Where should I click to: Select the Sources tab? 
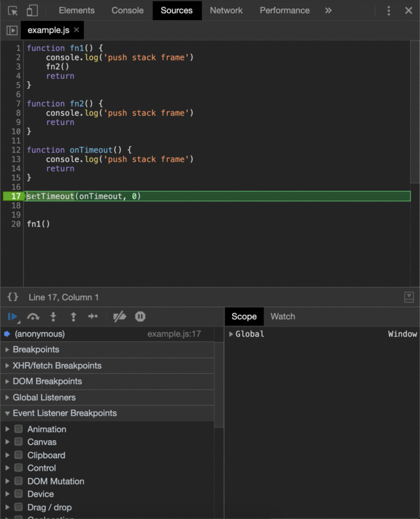[x=177, y=10]
